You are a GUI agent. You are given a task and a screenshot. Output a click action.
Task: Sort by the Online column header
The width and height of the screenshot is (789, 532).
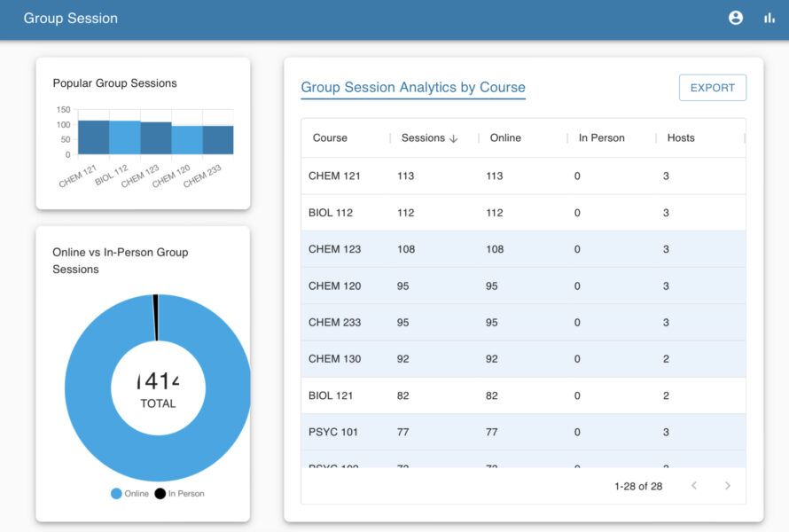pos(505,138)
